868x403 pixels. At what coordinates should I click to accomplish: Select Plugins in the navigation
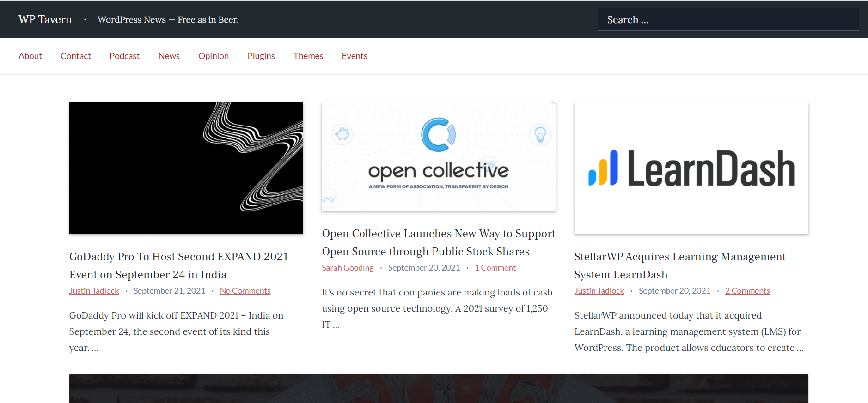tap(261, 56)
